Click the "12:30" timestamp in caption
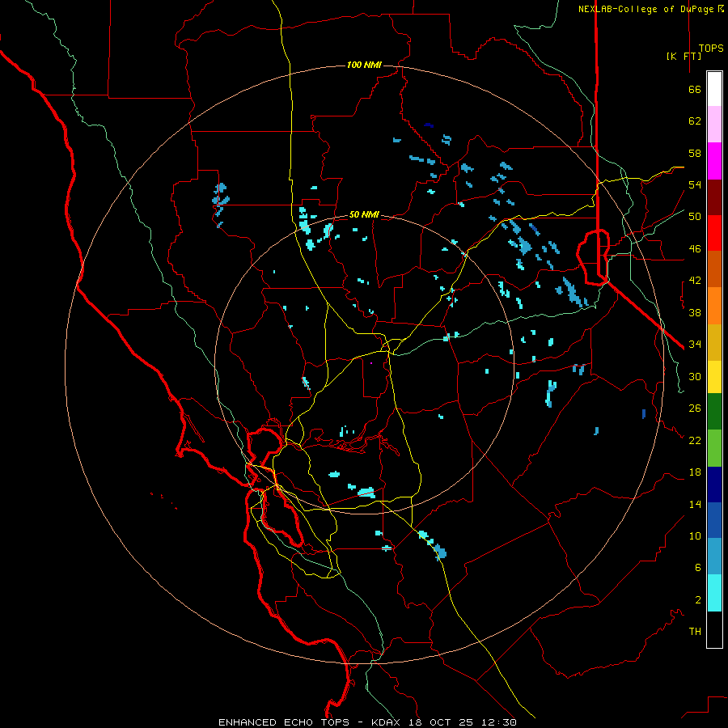728x728 pixels. coord(498,722)
